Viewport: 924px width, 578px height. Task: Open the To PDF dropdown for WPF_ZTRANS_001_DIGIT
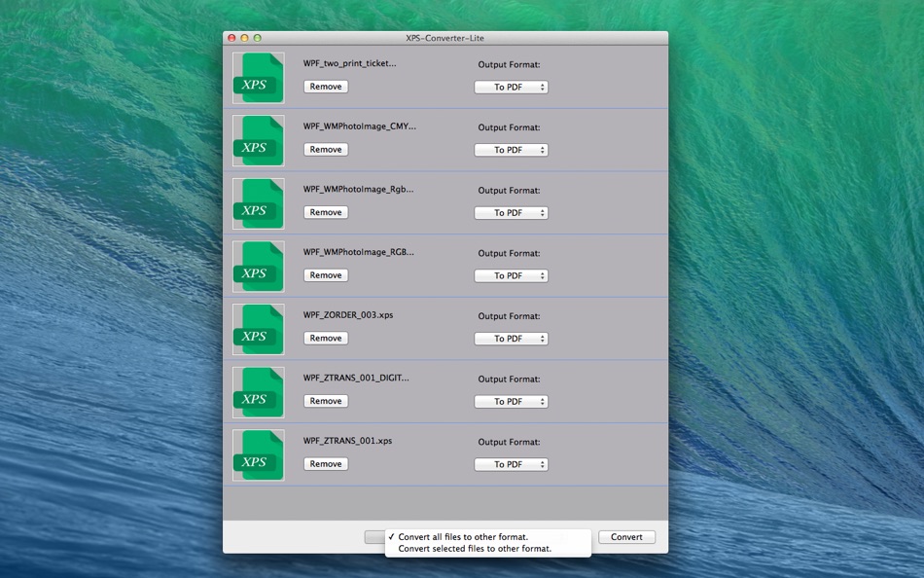pyautogui.click(x=511, y=402)
